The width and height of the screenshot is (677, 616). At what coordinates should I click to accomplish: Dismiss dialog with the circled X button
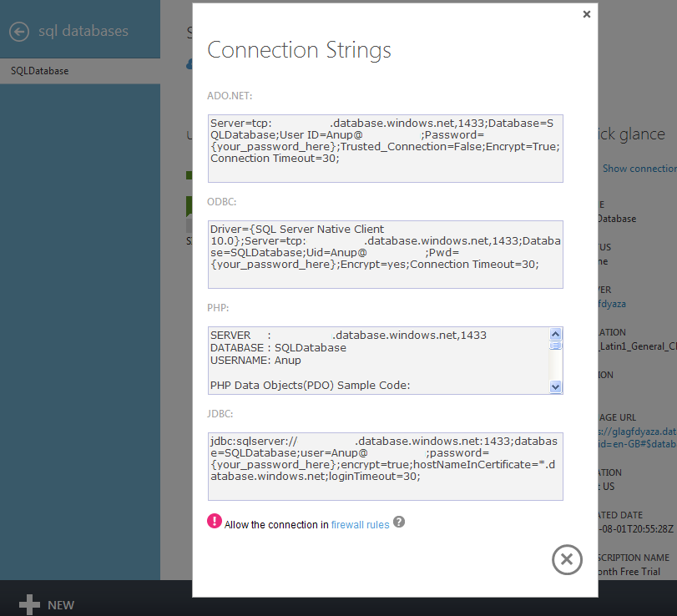(567, 559)
